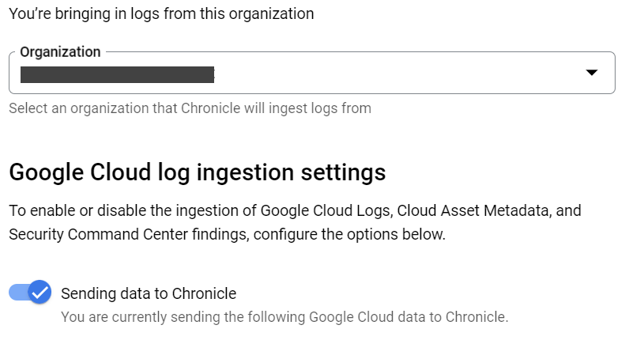Click the 'Google Cloud log ingestion settings' heading
The width and height of the screenshot is (644, 344).
coord(197,172)
